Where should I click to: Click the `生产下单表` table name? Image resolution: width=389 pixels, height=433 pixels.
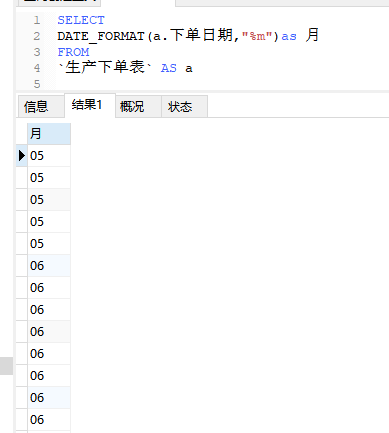105,67
